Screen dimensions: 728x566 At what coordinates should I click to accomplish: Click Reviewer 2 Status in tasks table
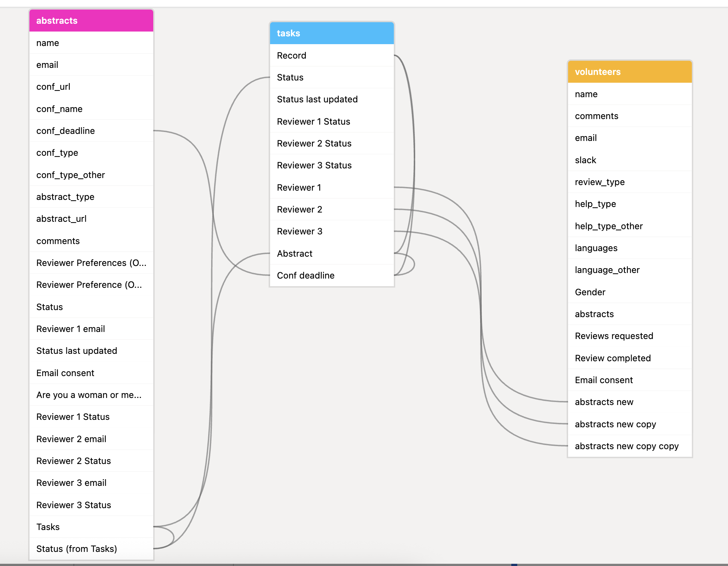tap(332, 144)
